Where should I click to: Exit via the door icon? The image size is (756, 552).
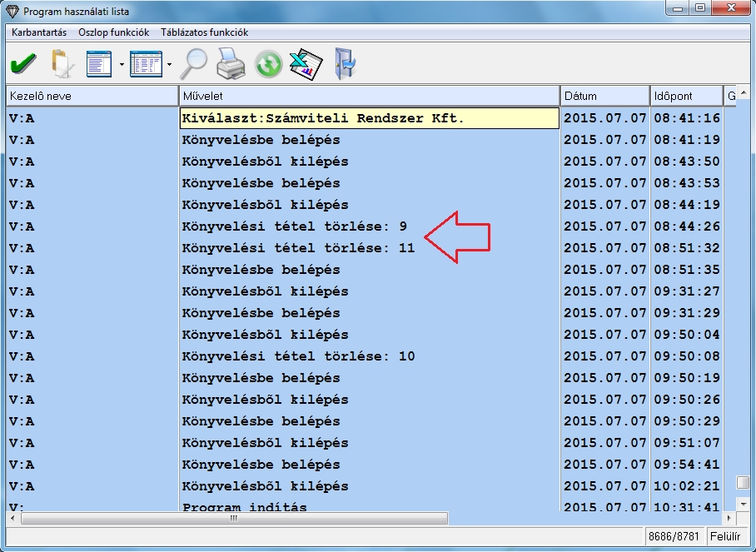(344, 63)
